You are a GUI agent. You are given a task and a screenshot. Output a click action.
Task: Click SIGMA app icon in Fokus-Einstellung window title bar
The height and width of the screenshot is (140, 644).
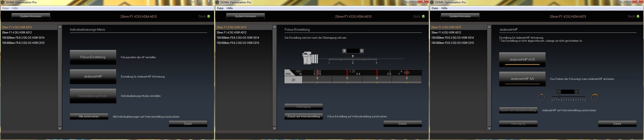(x=217, y=2)
